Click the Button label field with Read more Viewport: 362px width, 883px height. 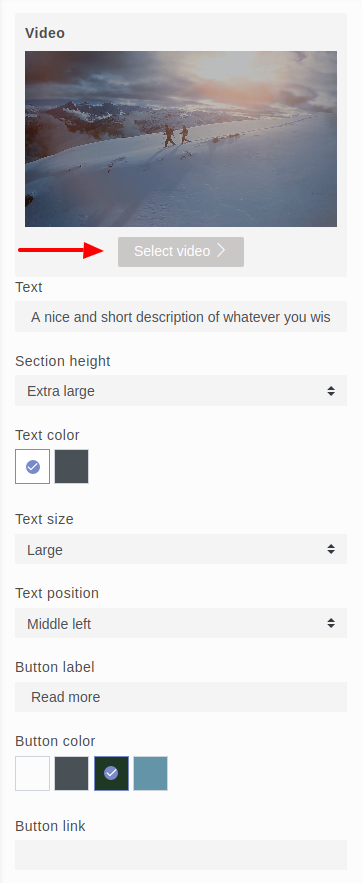pos(181,697)
